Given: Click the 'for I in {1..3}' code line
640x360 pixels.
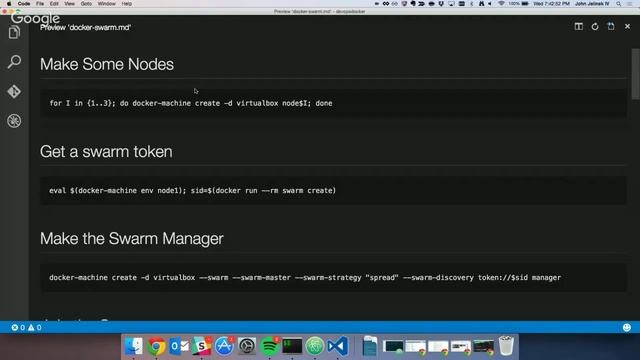Looking at the screenshot, I should click(191, 103).
